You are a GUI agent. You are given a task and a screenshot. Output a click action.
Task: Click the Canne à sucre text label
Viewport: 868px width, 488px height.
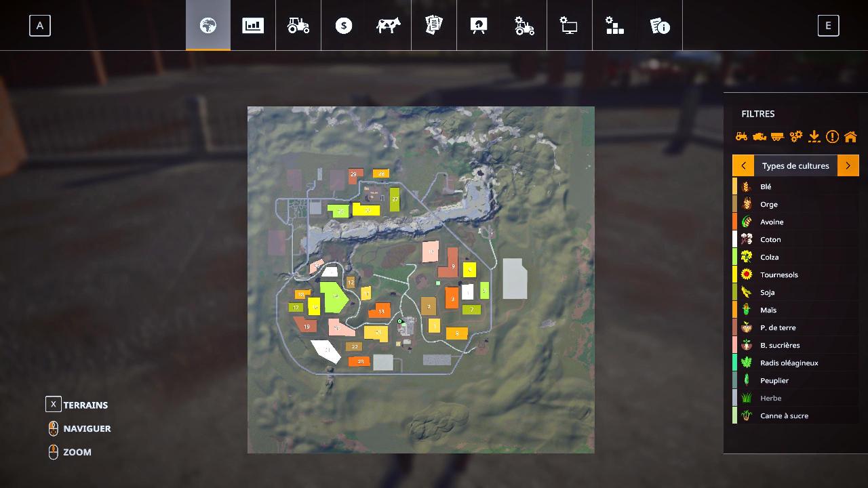(785, 415)
